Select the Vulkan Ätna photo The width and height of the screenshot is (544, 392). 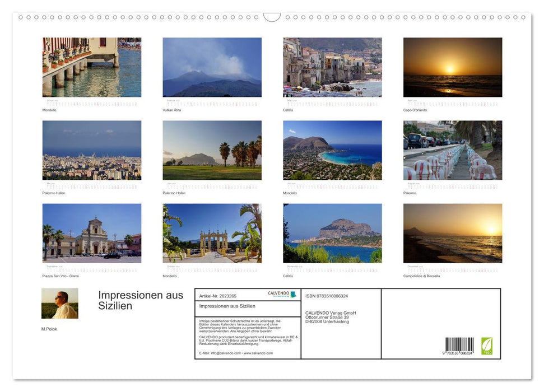[211, 66]
